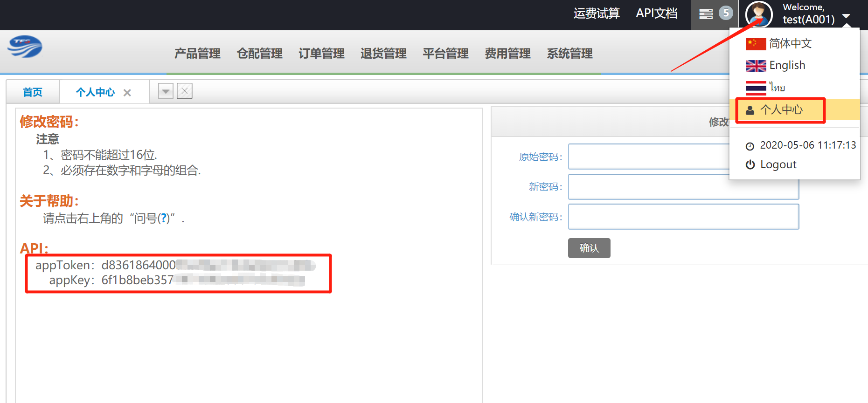
Task: Open the notifications list icon
Action: (706, 14)
